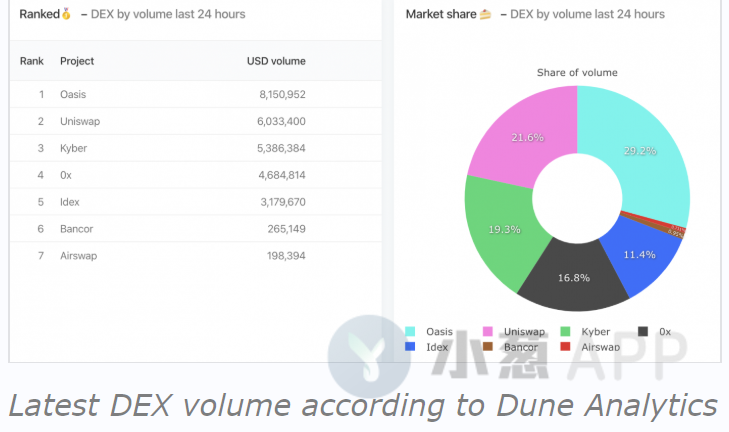
Task: Toggle the Uniswap pink legend swatch
Action: pyautogui.click(x=488, y=332)
